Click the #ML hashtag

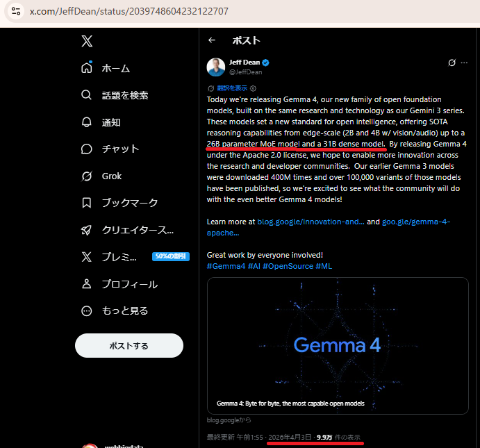[324, 266]
